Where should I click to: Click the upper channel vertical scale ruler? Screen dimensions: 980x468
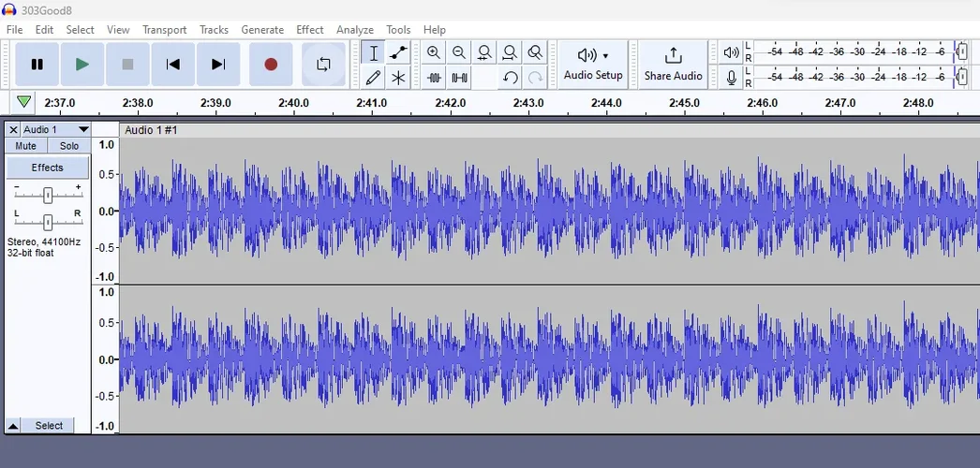tap(106, 211)
